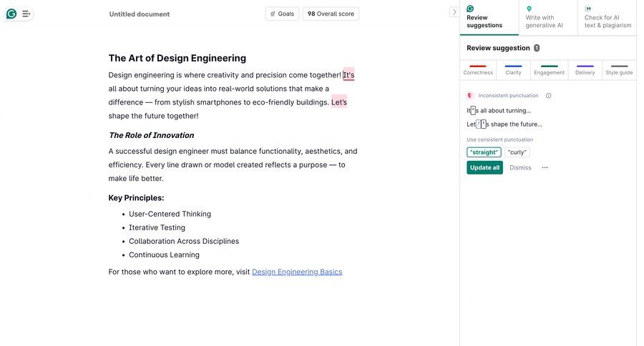Click the Review suggestions Grammarly tab icon
644x346 pixels.
point(470,9)
